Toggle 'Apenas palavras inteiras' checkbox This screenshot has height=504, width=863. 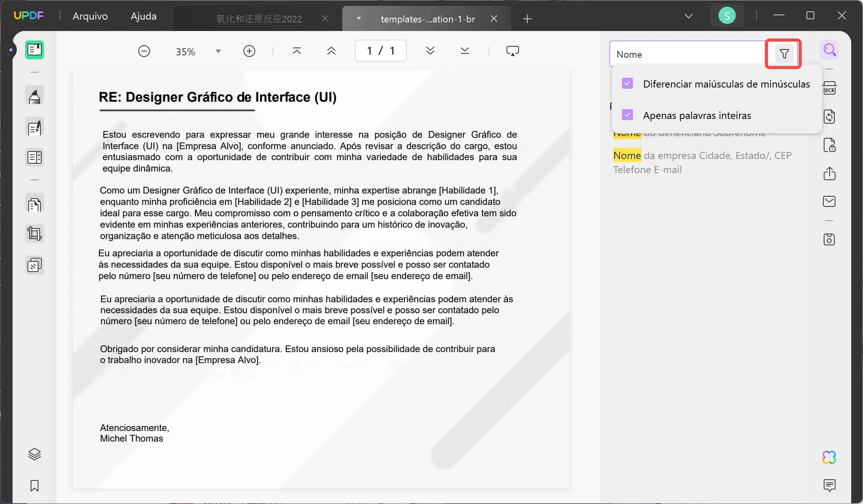tap(628, 115)
